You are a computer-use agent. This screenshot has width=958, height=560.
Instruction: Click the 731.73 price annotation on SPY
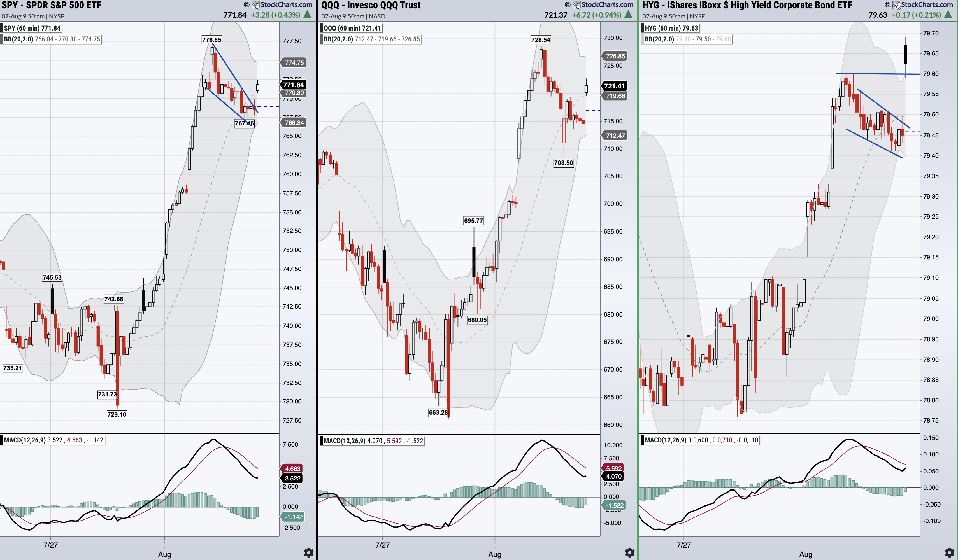click(x=108, y=394)
